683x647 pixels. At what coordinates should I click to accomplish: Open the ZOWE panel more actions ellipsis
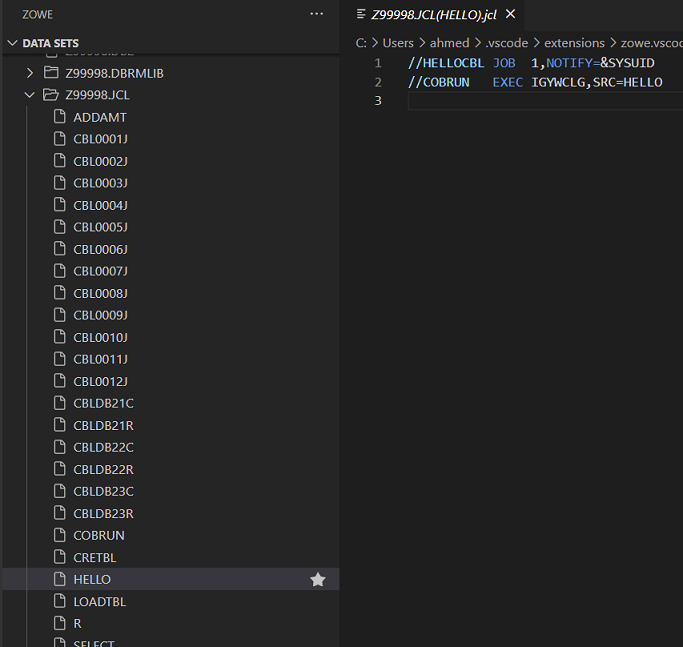317,14
